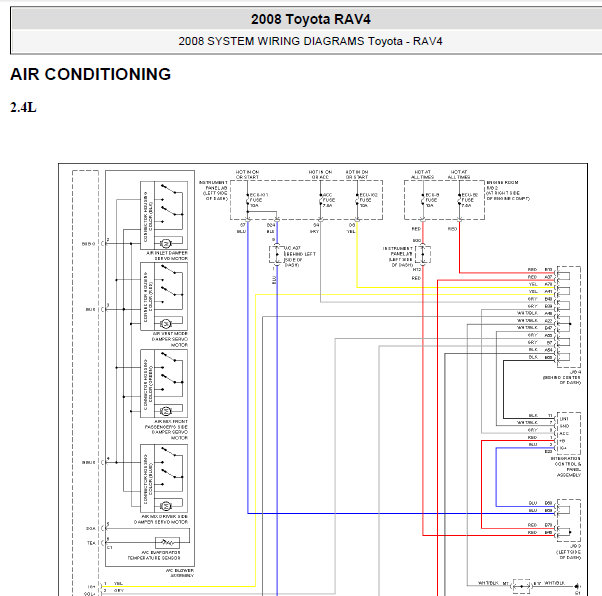602x596 pixels.
Task: Click the ECU-IG1 FUSE 10A symbol
Action: pyautogui.click(x=248, y=200)
